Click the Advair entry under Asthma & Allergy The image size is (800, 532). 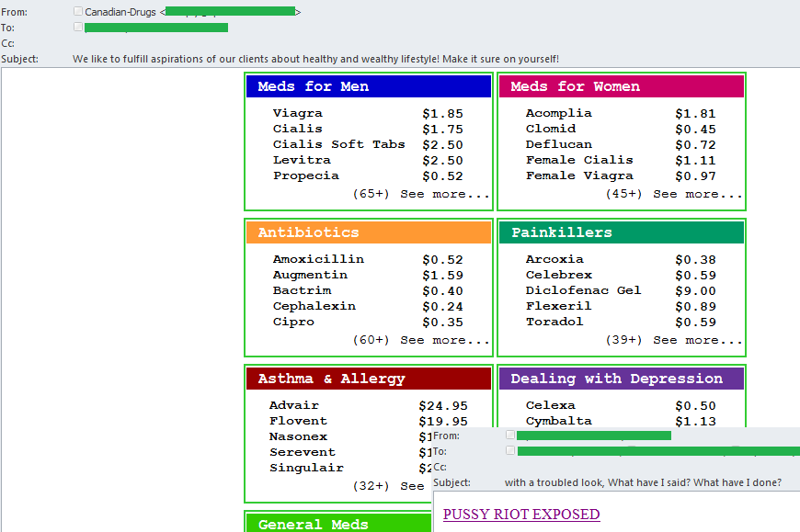pos(294,405)
